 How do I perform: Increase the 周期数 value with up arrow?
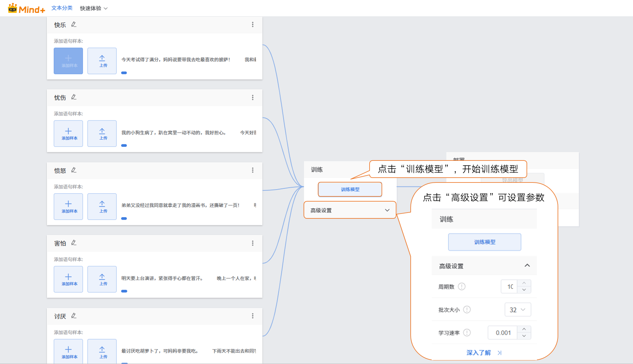(524, 283)
